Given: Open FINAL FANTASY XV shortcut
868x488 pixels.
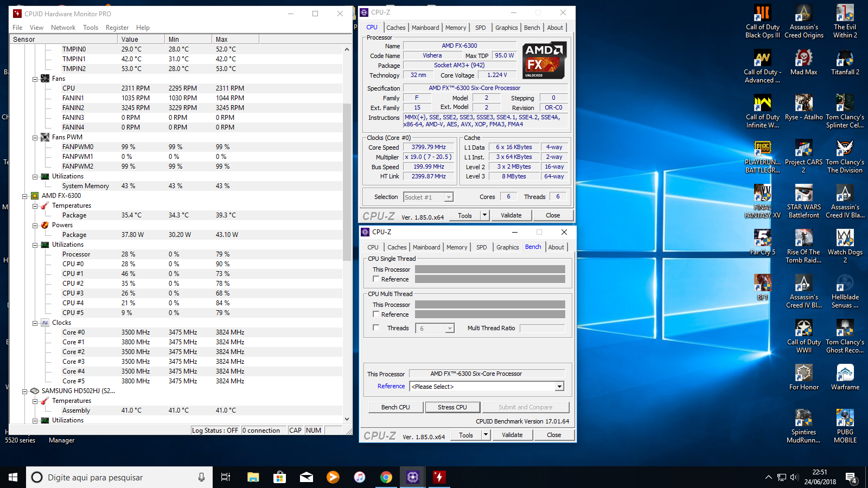Looking at the screenshot, I should pos(762,202).
